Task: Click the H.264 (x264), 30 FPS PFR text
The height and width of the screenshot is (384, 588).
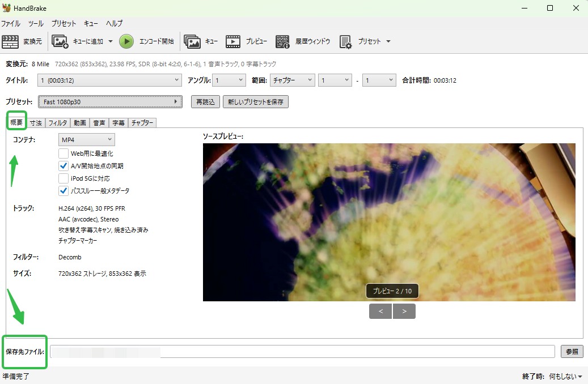Action: [92, 208]
